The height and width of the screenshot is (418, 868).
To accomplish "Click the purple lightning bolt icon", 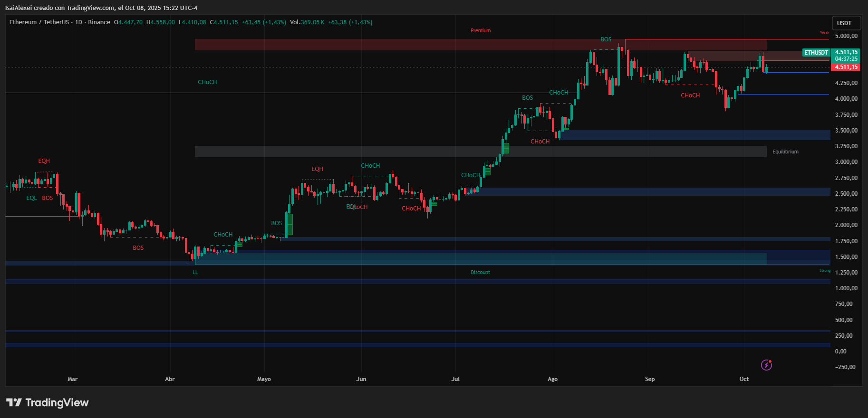I will pyautogui.click(x=766, y=365).
